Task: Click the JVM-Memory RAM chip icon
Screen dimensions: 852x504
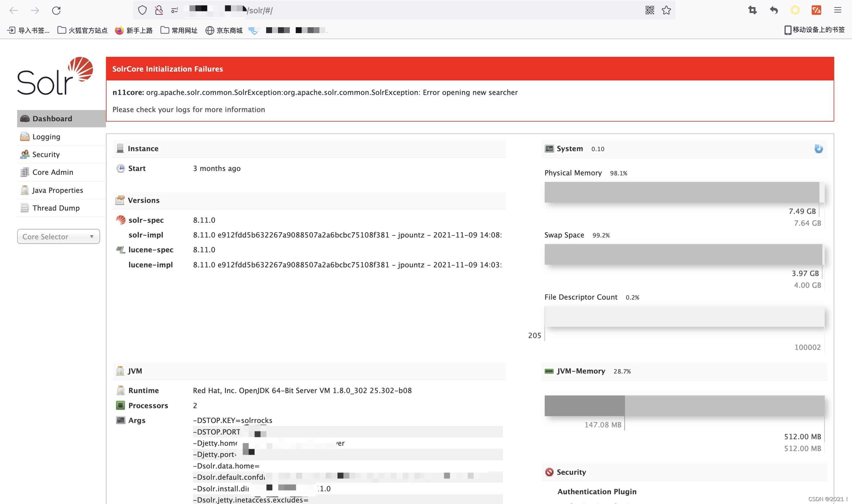Action: 549,371
